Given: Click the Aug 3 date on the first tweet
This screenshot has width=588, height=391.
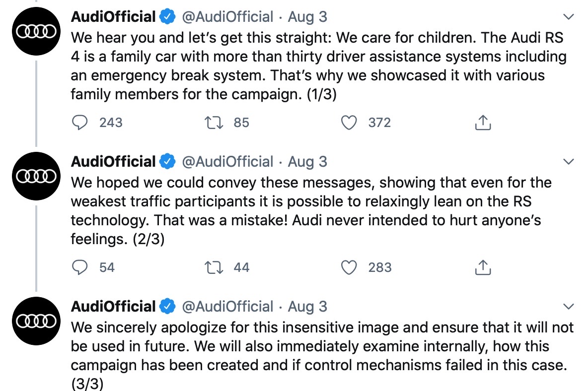Looking at the screenshot, I should coord(307,17).
